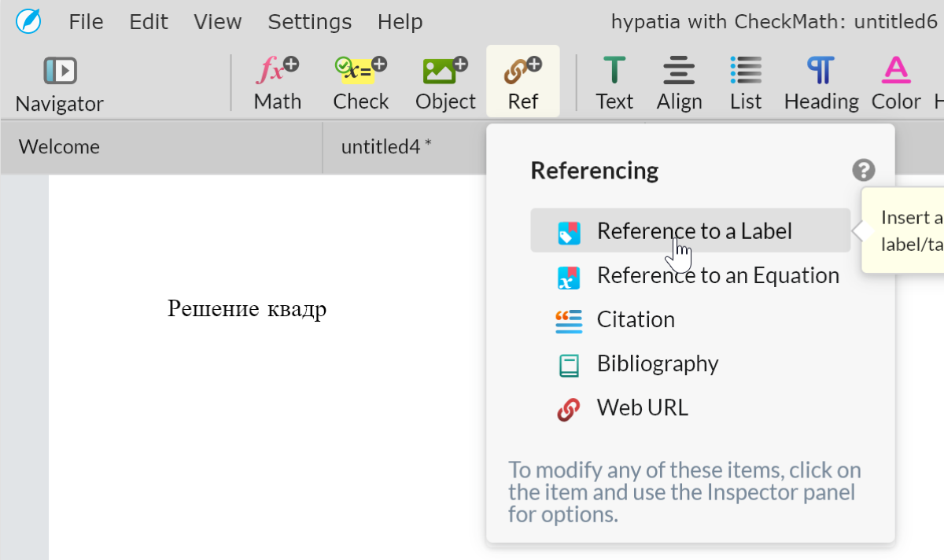Open the Object insert menu

(445, 84)
